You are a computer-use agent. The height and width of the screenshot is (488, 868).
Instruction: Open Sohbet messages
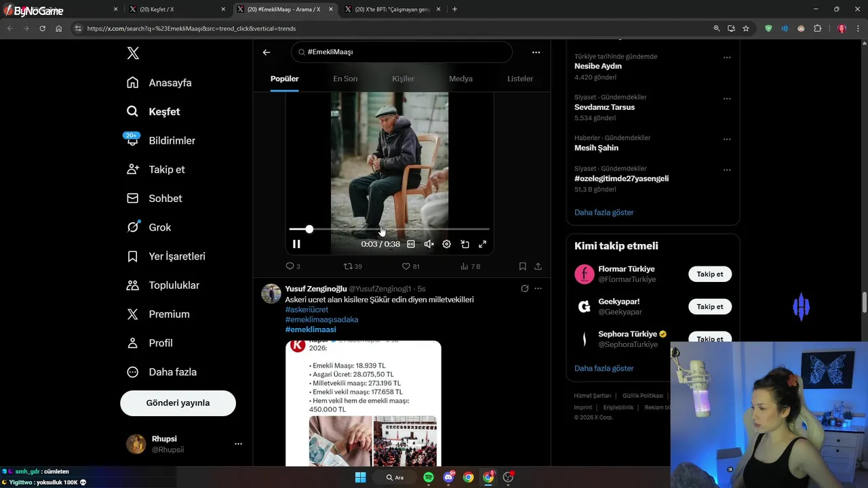(154, 199)
